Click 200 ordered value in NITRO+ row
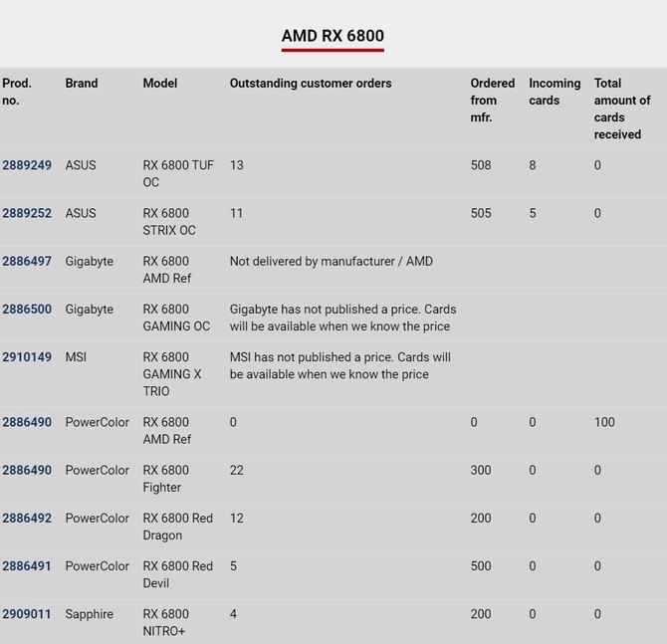 481,615
